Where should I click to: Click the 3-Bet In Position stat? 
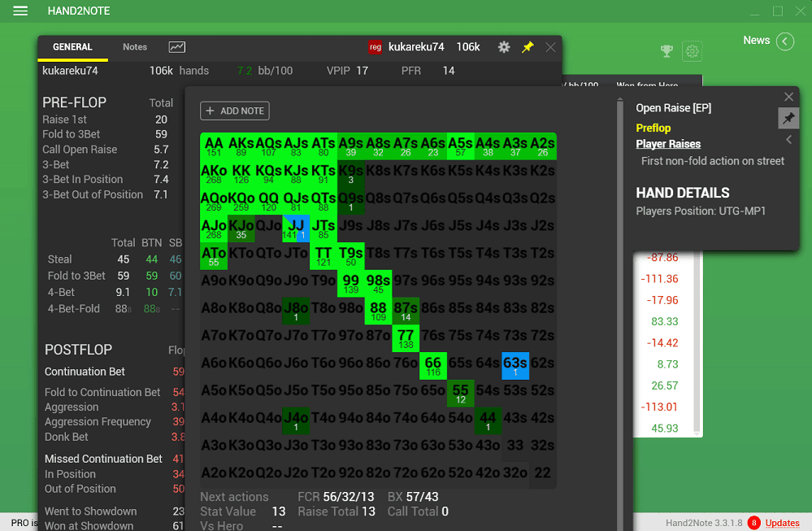105,179
